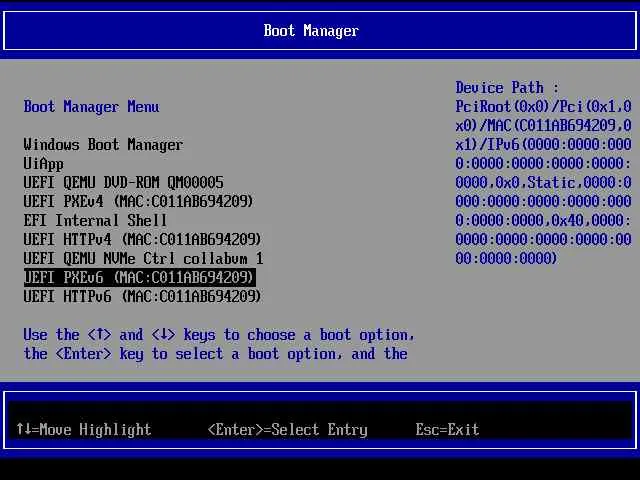This screenshot has width=640, height=480.
Task: Click the help line 'the <Enter> key to select…'
Action: [215, 354]
